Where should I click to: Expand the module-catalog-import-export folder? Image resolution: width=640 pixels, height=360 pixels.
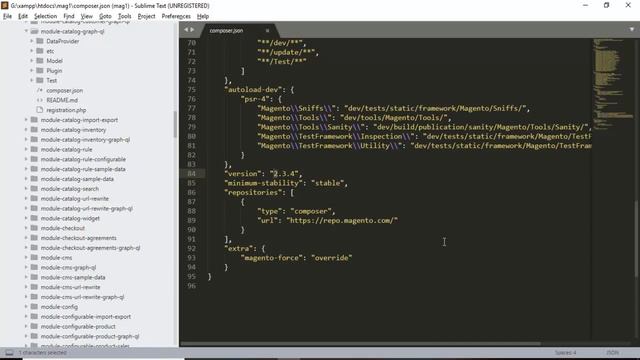(x=26, y=120)
